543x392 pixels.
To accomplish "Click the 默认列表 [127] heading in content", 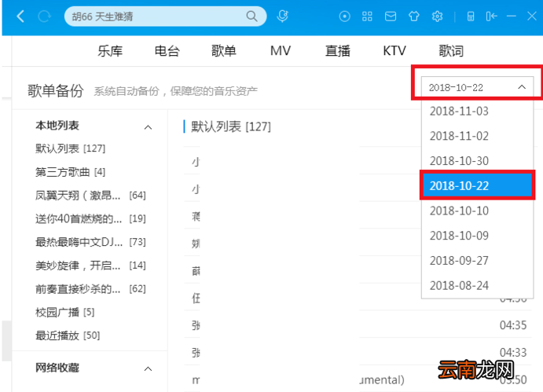I will [x=230, y=126].
